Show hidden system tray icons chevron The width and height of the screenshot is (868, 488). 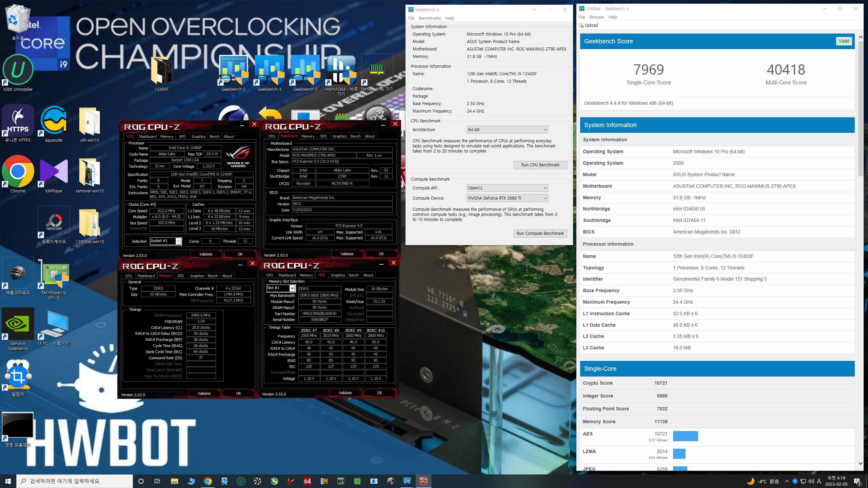pyautogui.click(x=787, y=481)
